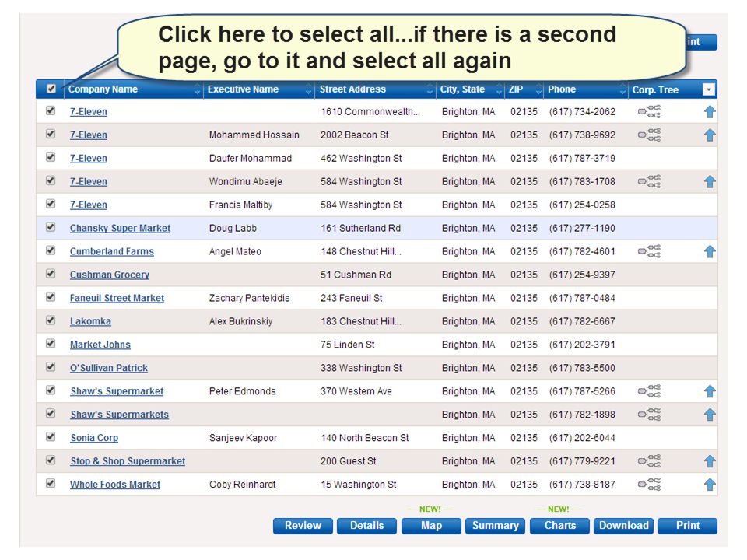Click sort arrows beside City, State header
747x560 pixels.
[499, 89]
